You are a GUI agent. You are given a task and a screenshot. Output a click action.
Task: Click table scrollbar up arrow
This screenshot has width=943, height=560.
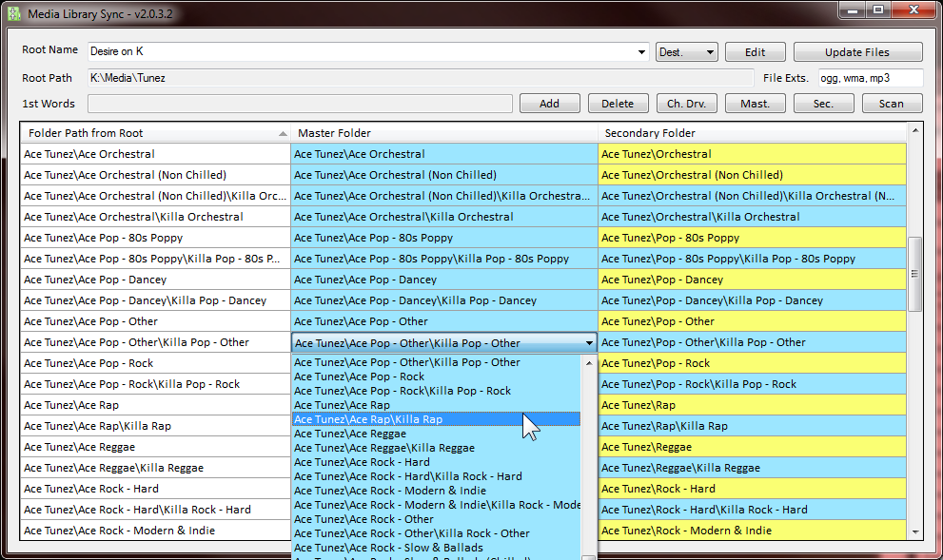(x=914, y=130)
